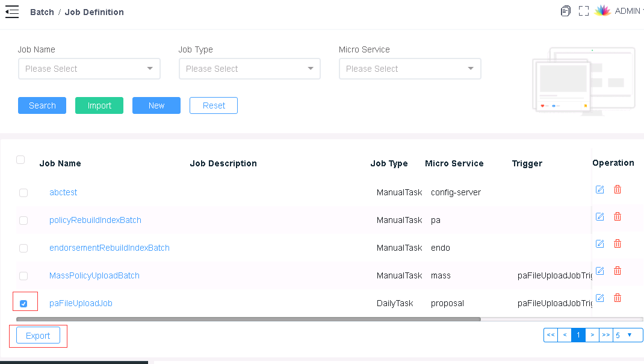Edit the abctest job via pencil icon

coord(599,189)
